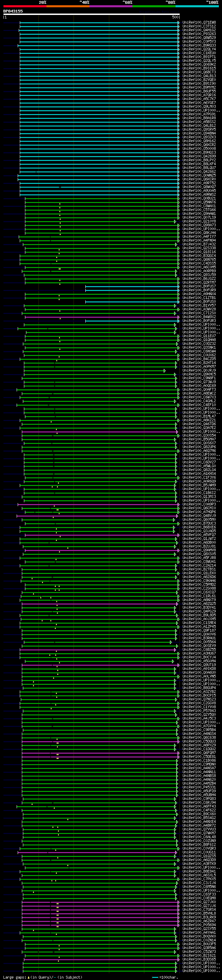Select hit label UniRef100_Q7WKM7
This screenshot has width=222, height=980.
tap(199, 834)
